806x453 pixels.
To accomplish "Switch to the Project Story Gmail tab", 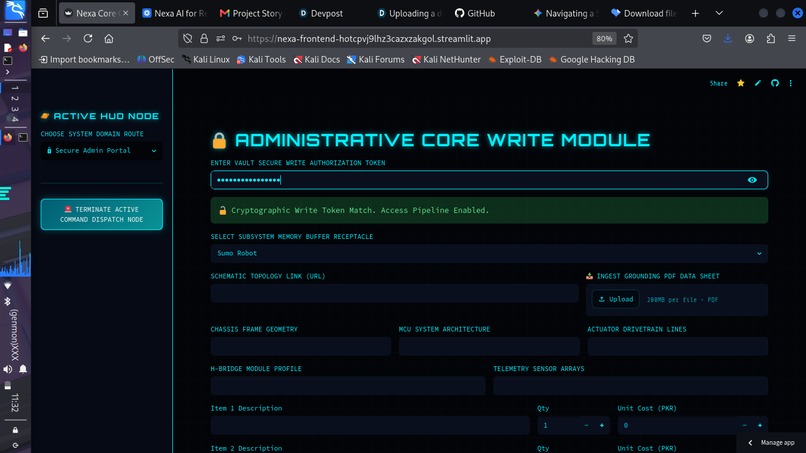I will click(250, 13).
